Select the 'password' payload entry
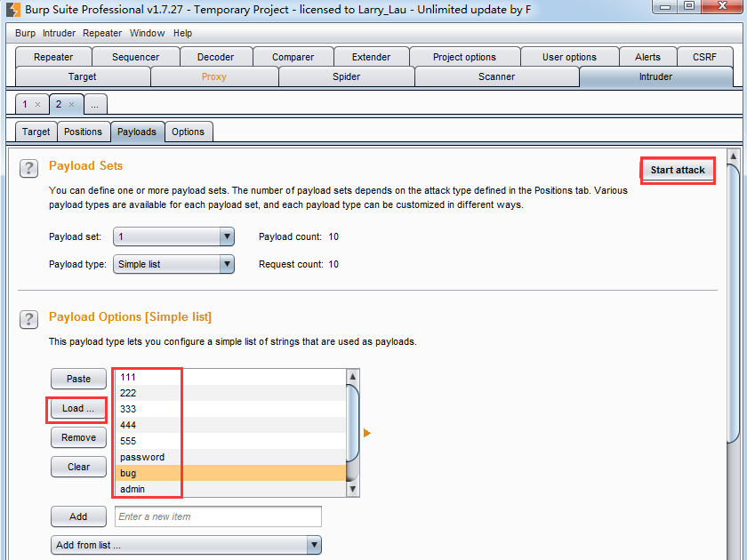 [142, 457]
